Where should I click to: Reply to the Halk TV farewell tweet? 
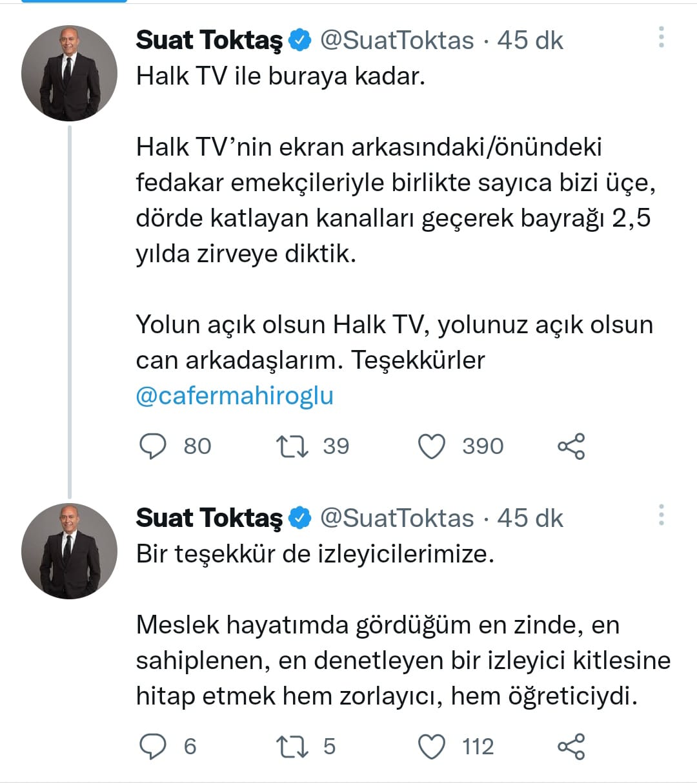click(x=153, y=446)
